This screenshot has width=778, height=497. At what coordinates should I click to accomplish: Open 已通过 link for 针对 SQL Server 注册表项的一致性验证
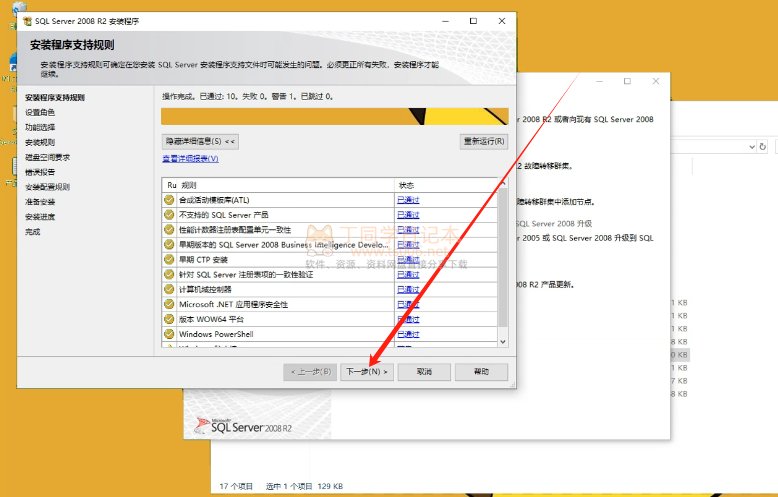tap(408, 274)
